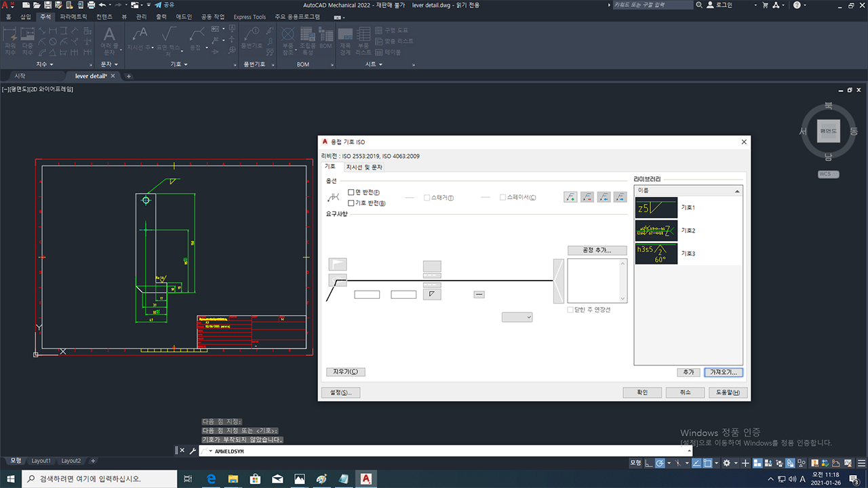The height and width of the screenshot is (488, 868).
Task: Open the 삽입 ribbon tab
Action: coord(26,16)
